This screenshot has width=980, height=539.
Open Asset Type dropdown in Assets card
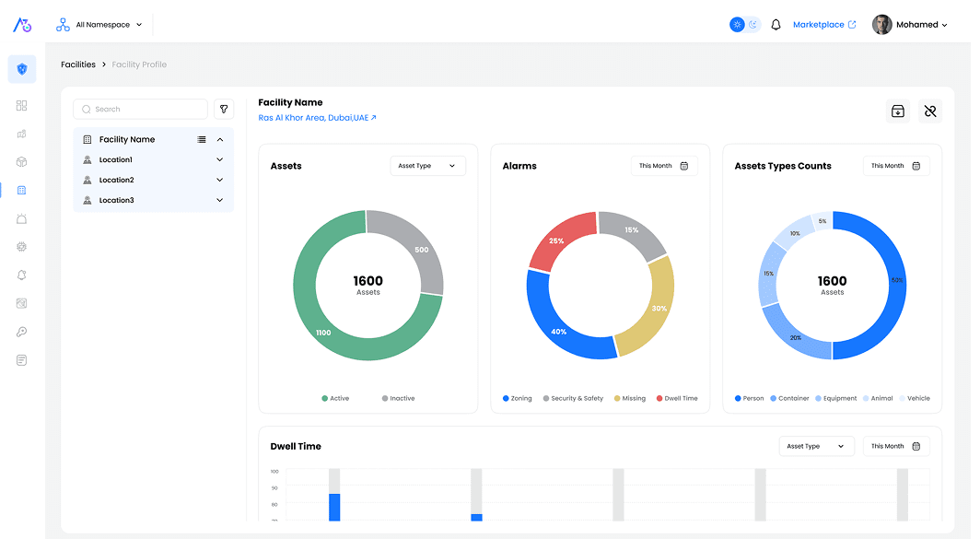(427, 166)
